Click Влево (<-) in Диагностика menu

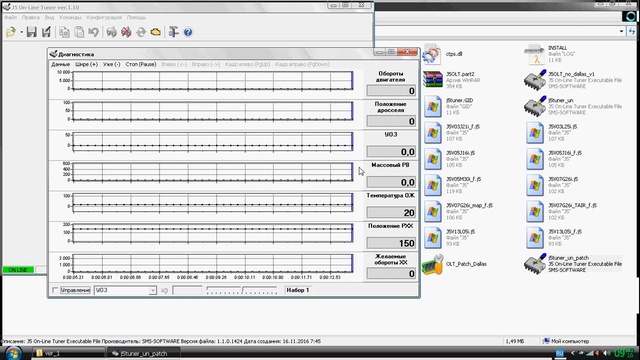[174, 64]
